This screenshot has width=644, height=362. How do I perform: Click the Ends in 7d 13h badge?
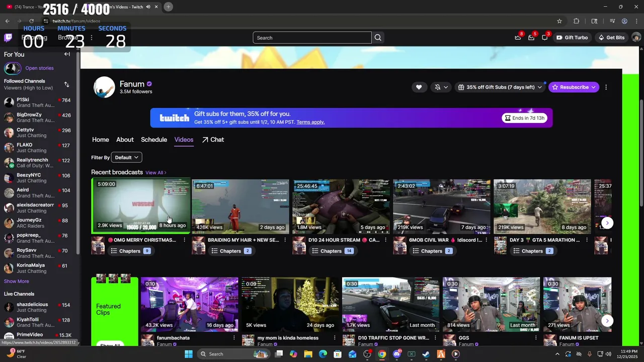click(524, 118)
